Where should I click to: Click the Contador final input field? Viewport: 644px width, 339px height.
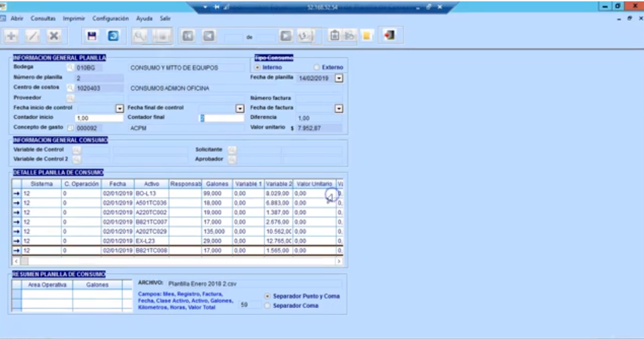221,118
